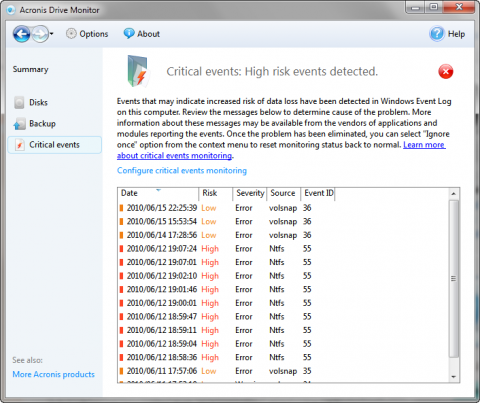The width and height of the screenshot is (480, 403).
Task: Click the Help question mark icon
Action: click(x=437, y=34)
